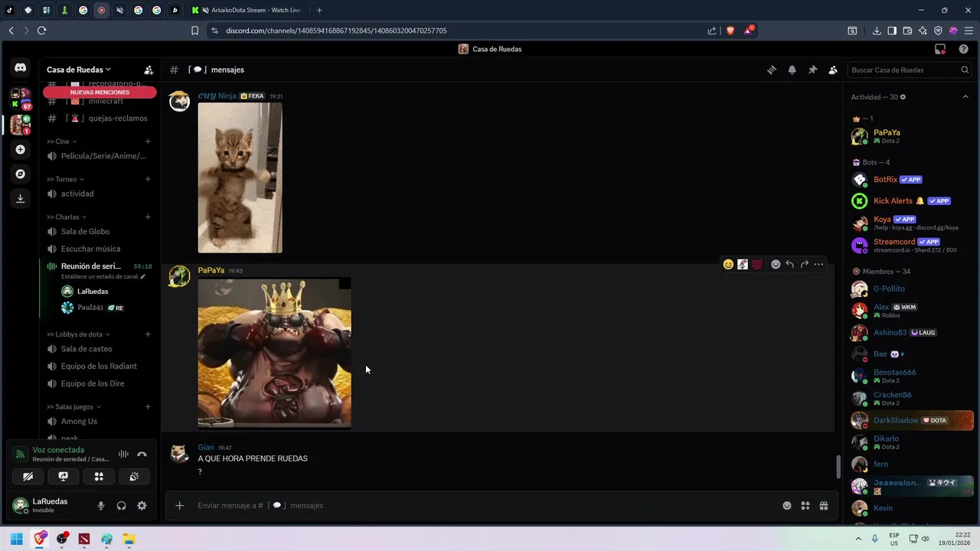Open quejas-reclamos text channel
The image size is (980, 551).
100,119
